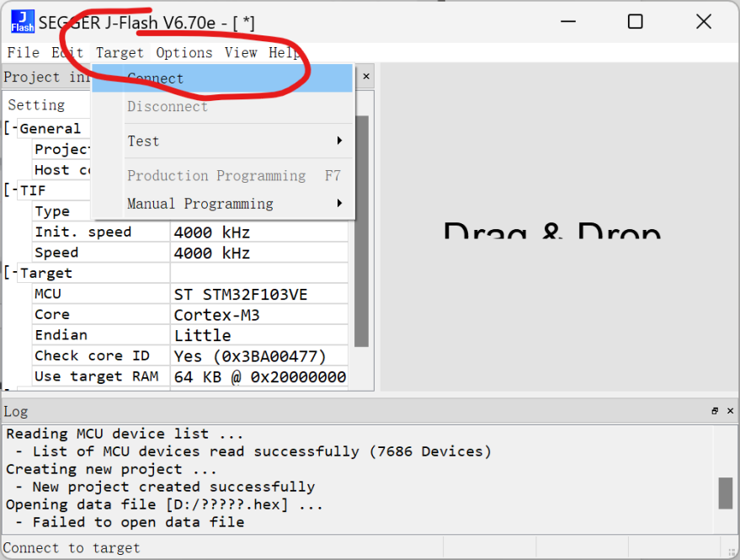Minimize the J-Flash window

click(567, 22)
